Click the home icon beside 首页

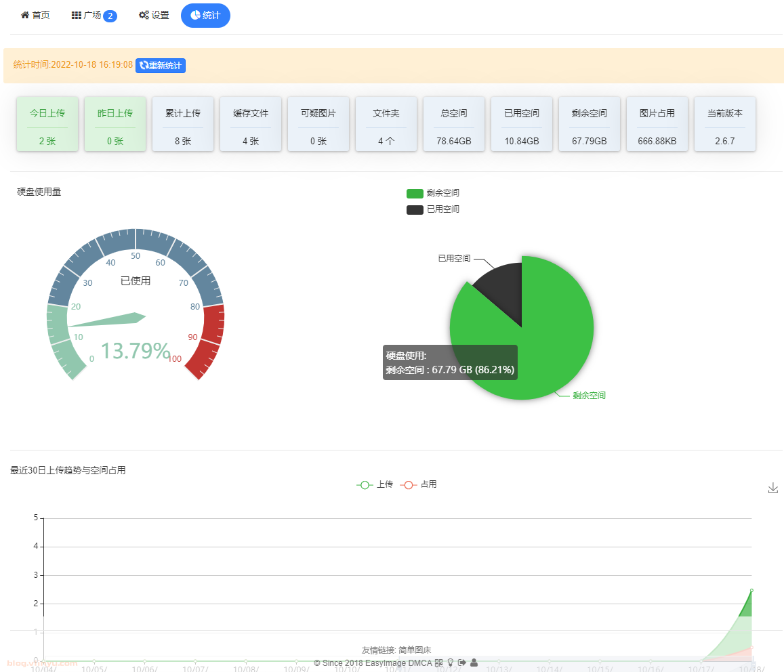point(25,15)
